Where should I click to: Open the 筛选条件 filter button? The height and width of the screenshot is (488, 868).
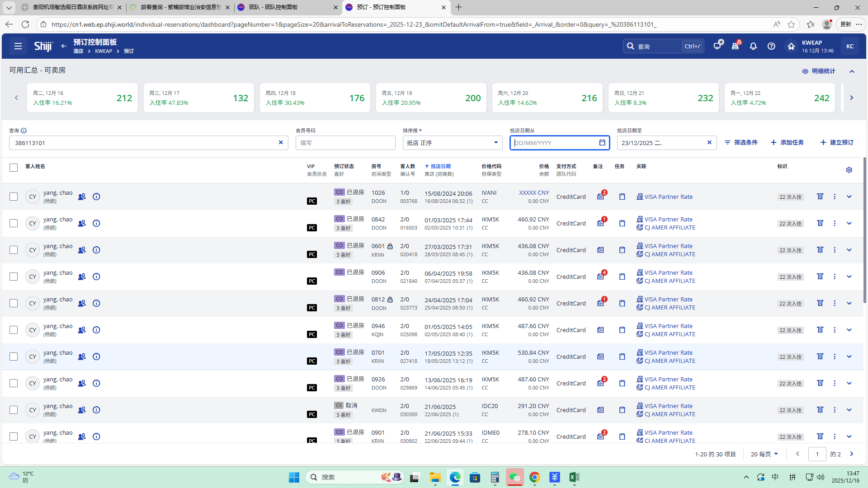pyautogui.click(x=741, y=142)
